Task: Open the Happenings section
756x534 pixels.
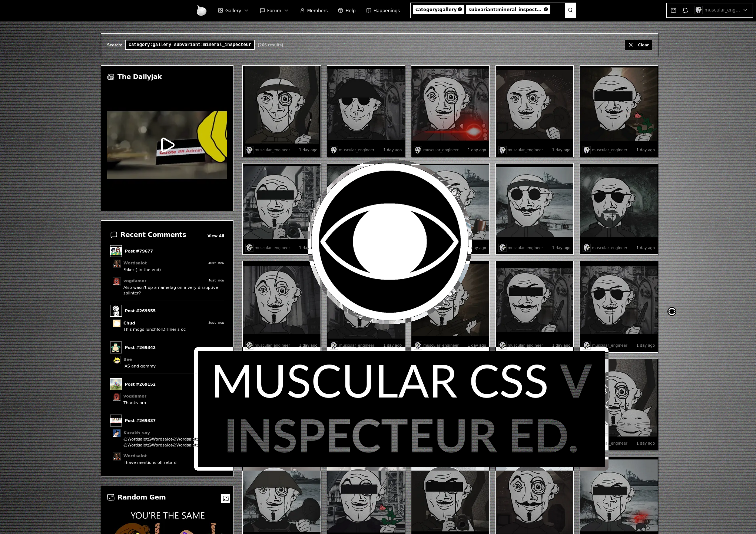Action: pyautogui.click(x=383, y=11)
